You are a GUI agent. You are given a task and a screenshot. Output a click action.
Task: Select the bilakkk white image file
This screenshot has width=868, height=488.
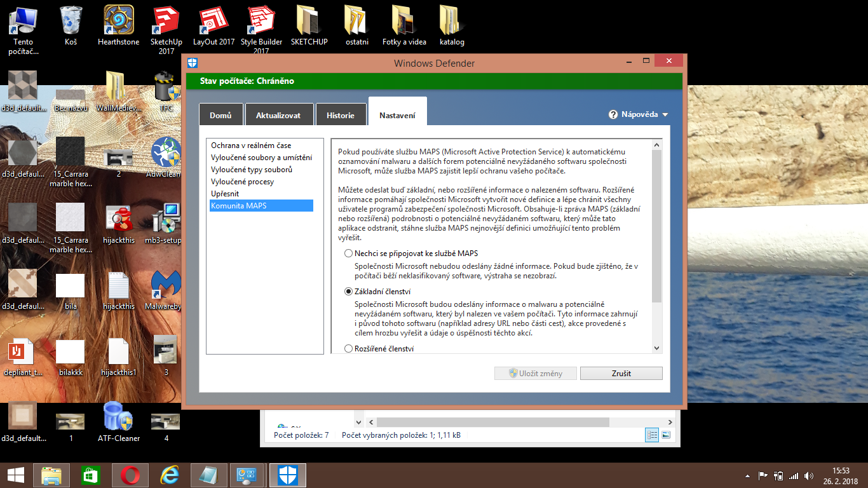pos(71,356)
